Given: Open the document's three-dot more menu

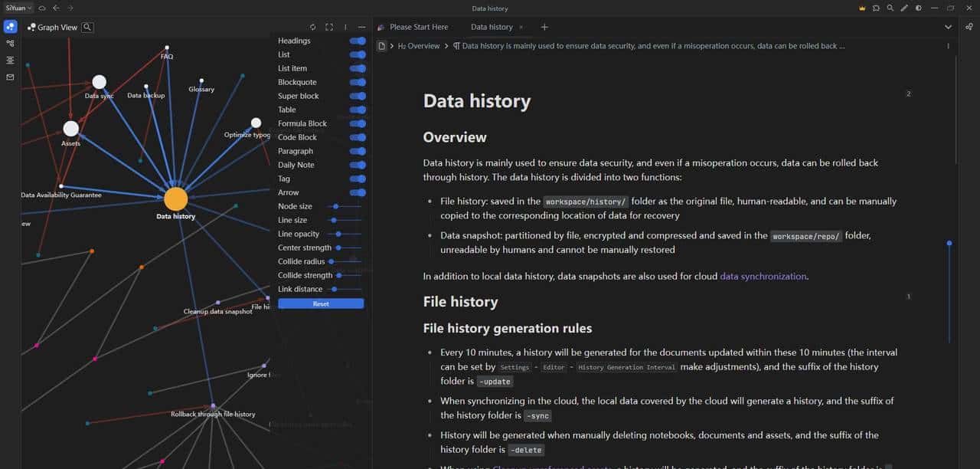Looking at the screenshot, I should point(948,46).
